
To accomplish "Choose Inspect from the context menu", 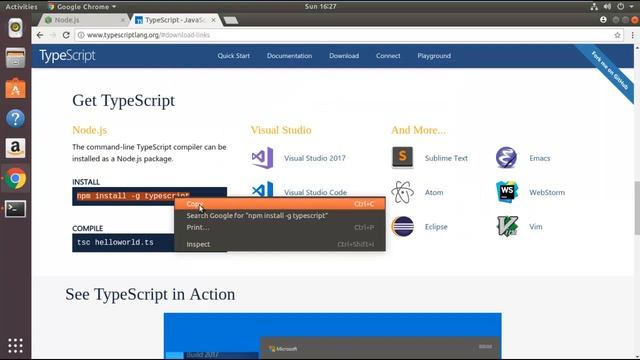I will click(x=280, y=244).
